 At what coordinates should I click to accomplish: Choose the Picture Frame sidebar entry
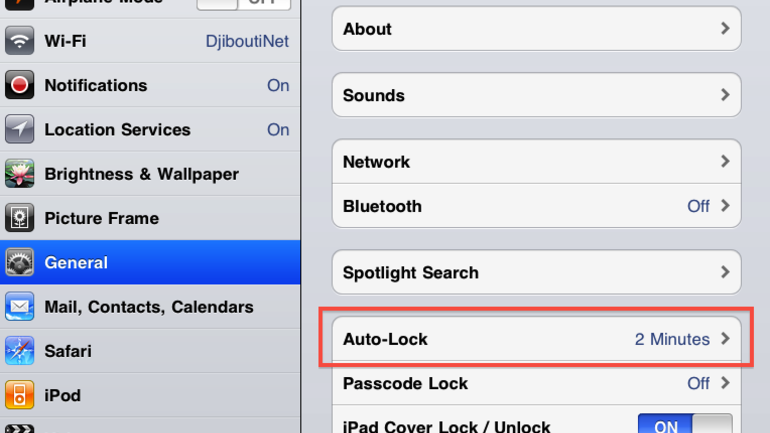pos(150,218)
